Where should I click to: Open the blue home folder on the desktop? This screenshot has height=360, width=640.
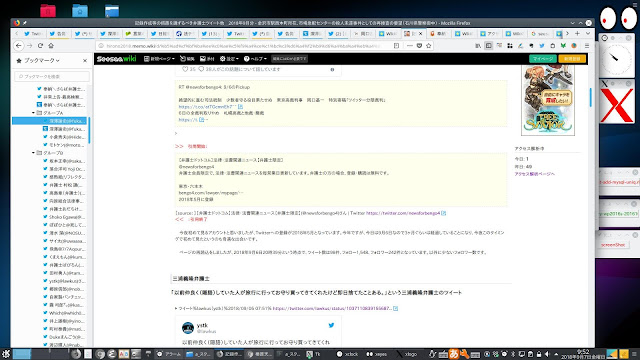pyautogui.click(x=80, y=10)
